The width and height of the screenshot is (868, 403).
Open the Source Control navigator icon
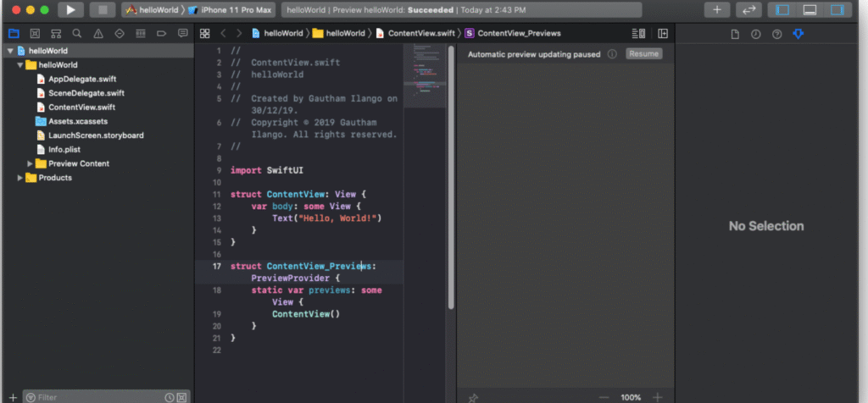pos(34,34)
